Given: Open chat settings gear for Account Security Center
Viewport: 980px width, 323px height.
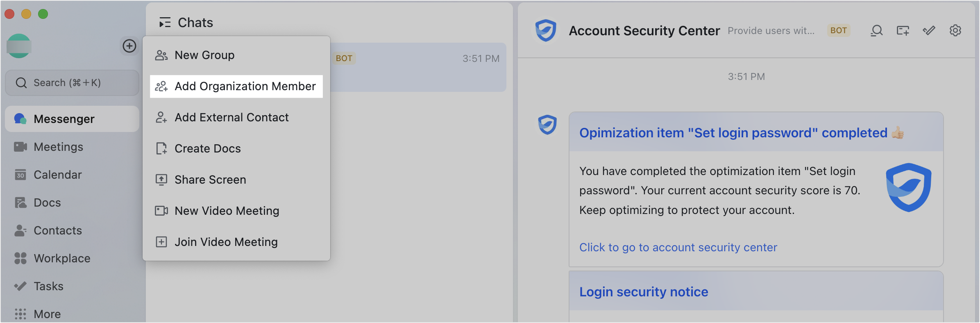Looking at the screenshot, I should (955, 30).
